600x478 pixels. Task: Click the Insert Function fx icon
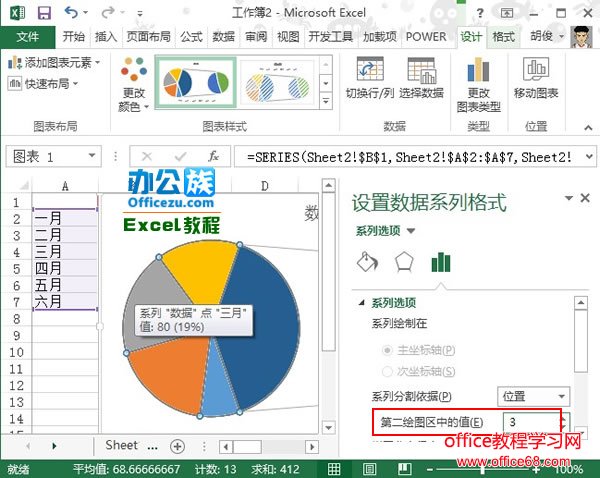pos(213,156)
